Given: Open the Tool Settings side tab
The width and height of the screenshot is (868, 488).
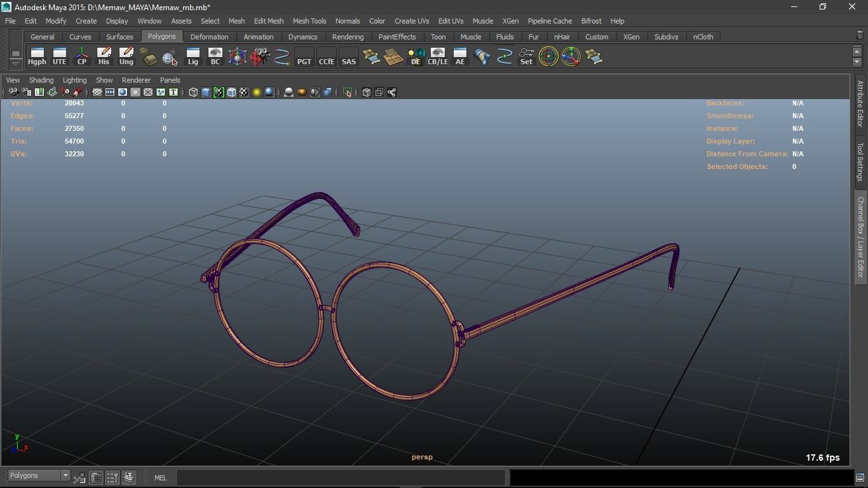Looking at the screenshot, I should coord(860,161).
